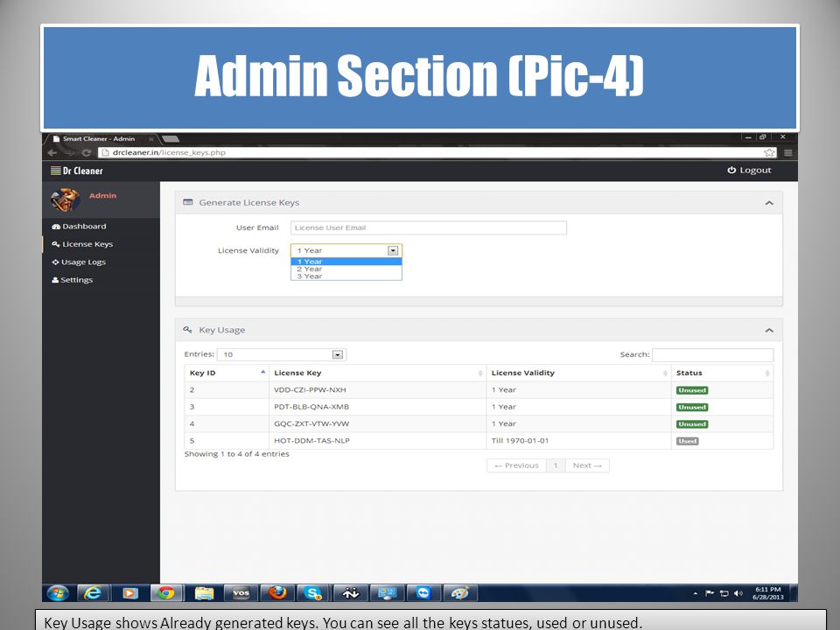Sort table by License Key column
Image resolution: width=840 pixels, height=630 pixels.
point(377,373)
